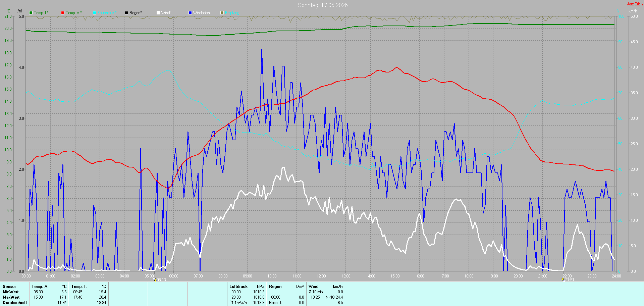Image resolution: width=644 pixels, height=306 pixels.
Task: Select the 'Feuchte A.*' legend label
Action: point(107,13)
